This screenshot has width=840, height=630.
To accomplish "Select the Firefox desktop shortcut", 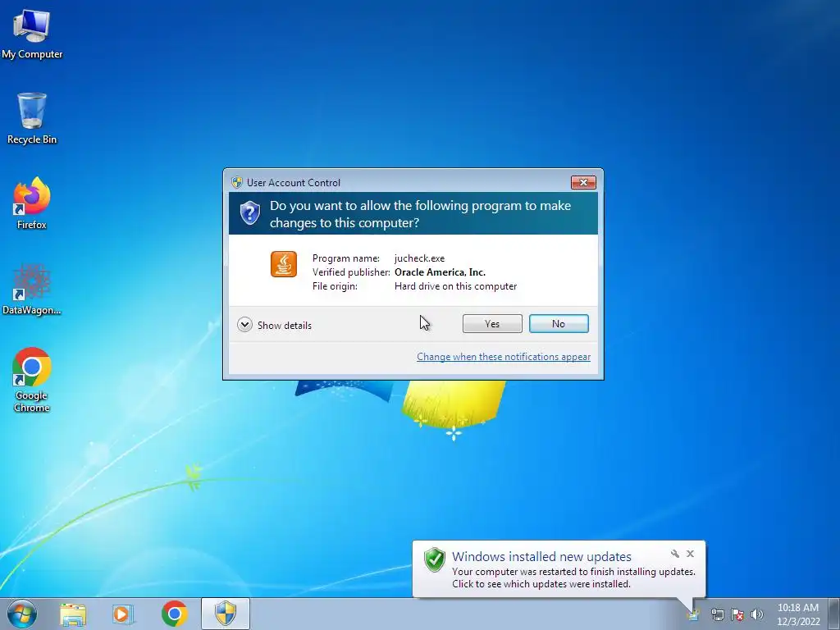I will click(x=32, y=203).
